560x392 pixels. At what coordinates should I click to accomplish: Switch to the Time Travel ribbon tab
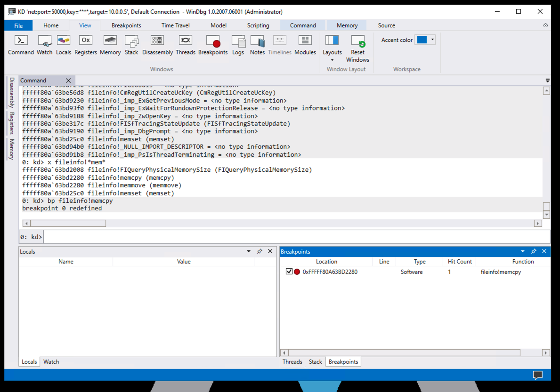click(x=175, y=25)
